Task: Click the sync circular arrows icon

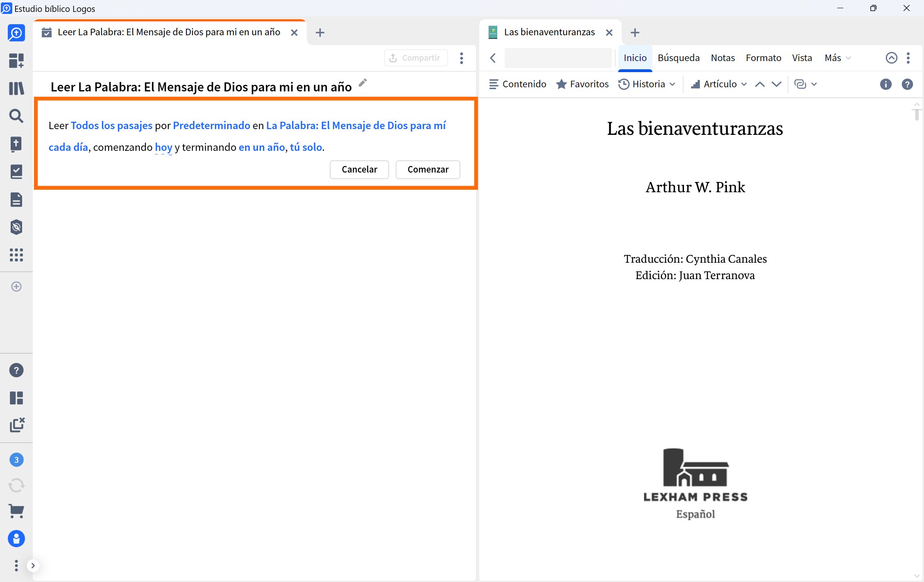Action: (x=16, y=485)
